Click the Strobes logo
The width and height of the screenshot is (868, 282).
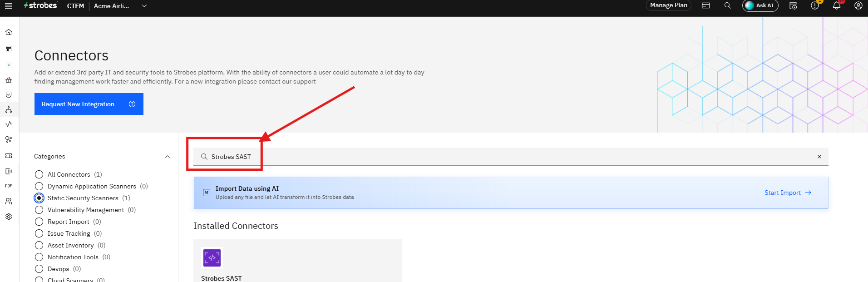pyautogui.click(x=40, y=5)
